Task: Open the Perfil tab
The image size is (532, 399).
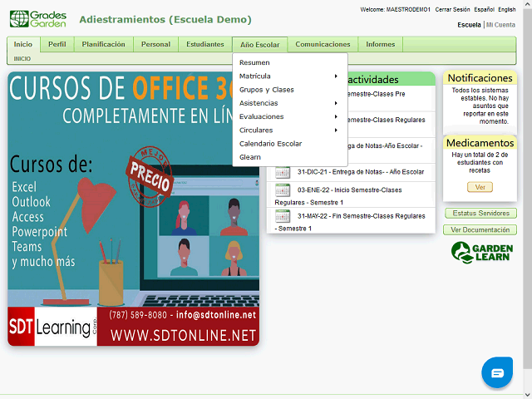Action: pyautogui.click(x=57, y=44)
